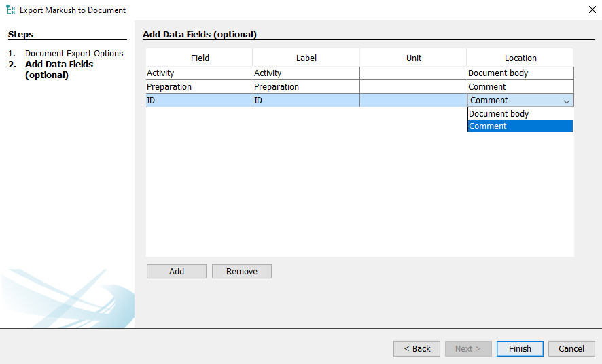
Task: Click the Unit column header
Action: point(413,58)
